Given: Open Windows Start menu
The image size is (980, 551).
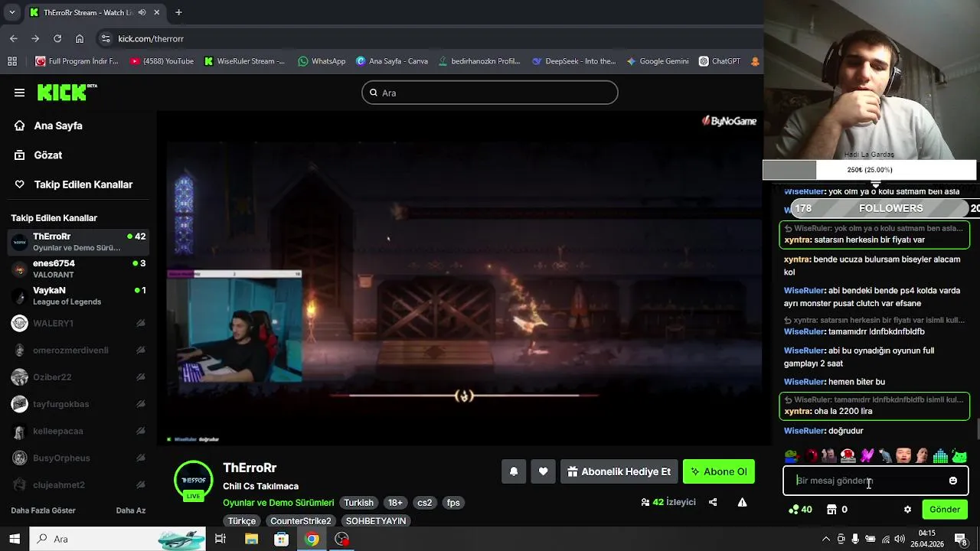Looking at the screenshot, I should (15, 539).
